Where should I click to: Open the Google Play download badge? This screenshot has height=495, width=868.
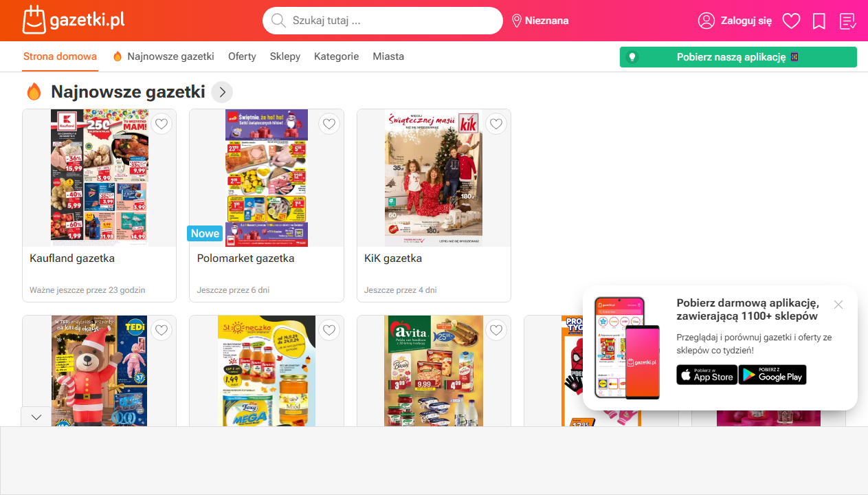point(772,375)
